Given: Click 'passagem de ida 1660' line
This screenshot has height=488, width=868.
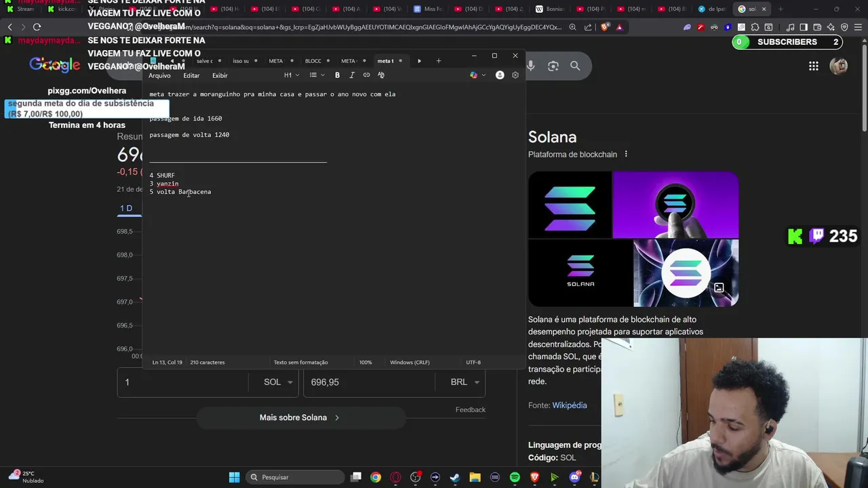Looking at the screenshot, I should 186,119.
